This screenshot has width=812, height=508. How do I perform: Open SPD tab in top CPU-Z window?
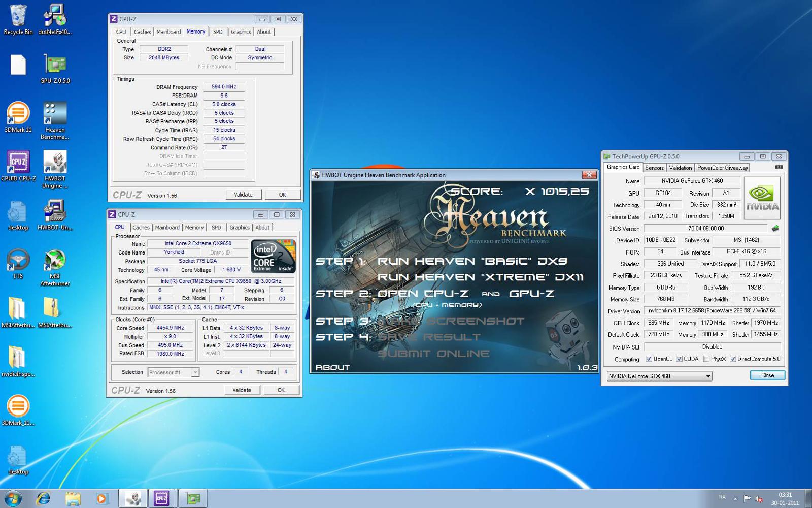pyautogui.click(x=218, y=32)
